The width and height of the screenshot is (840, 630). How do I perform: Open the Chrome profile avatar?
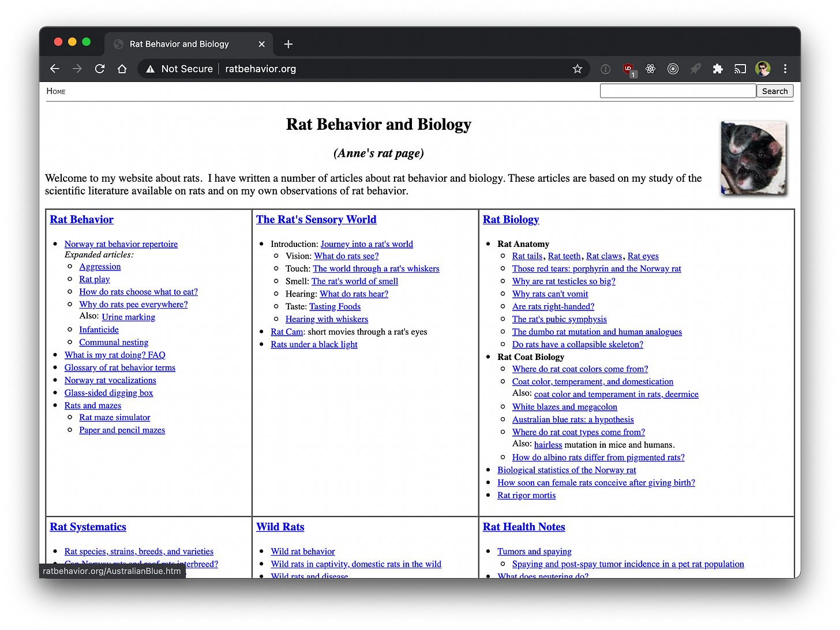click(763, 69)
